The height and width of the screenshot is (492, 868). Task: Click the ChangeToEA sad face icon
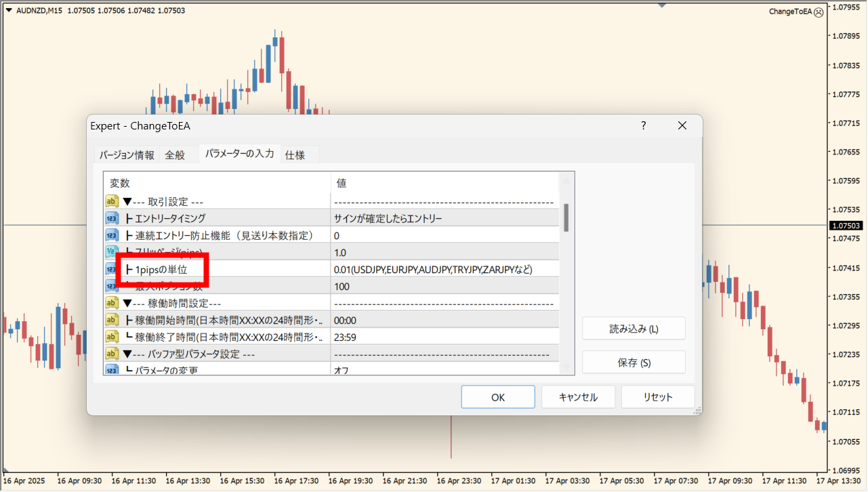(x=819, y=12)
